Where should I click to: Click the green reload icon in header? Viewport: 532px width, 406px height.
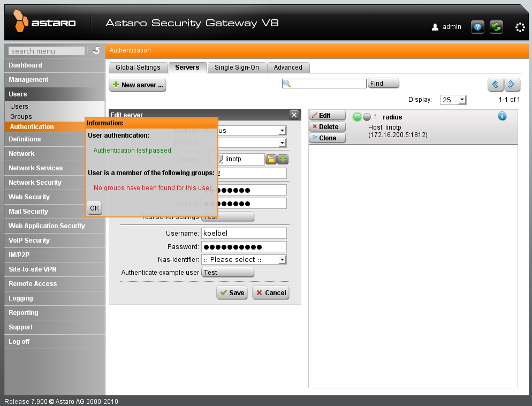(x=496, y=27)
